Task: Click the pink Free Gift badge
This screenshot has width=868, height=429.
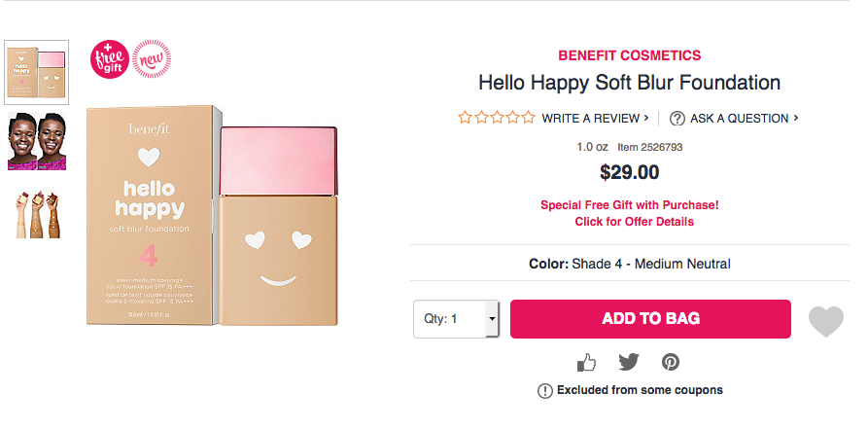Action: tap(109, 57)
